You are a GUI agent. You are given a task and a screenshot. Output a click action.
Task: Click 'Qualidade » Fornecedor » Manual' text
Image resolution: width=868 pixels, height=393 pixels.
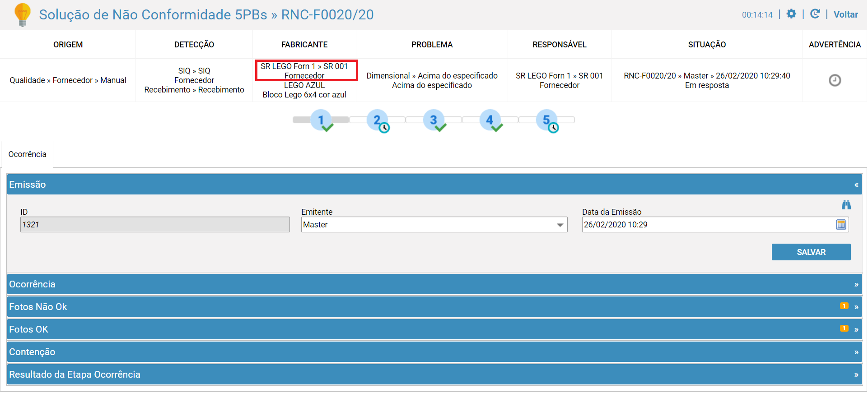pos(68,80)
